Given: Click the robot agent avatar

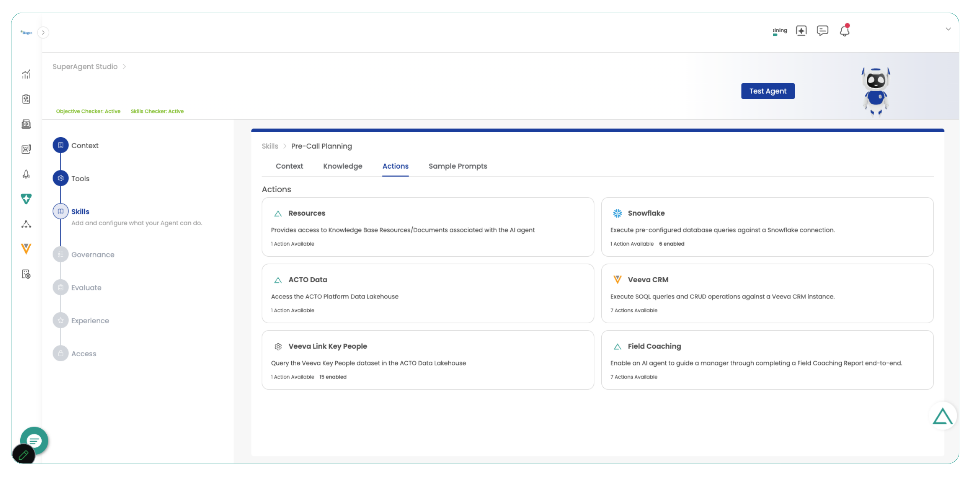Looking at the screenshot, I should pyautogui.click(x=876, y=91).
